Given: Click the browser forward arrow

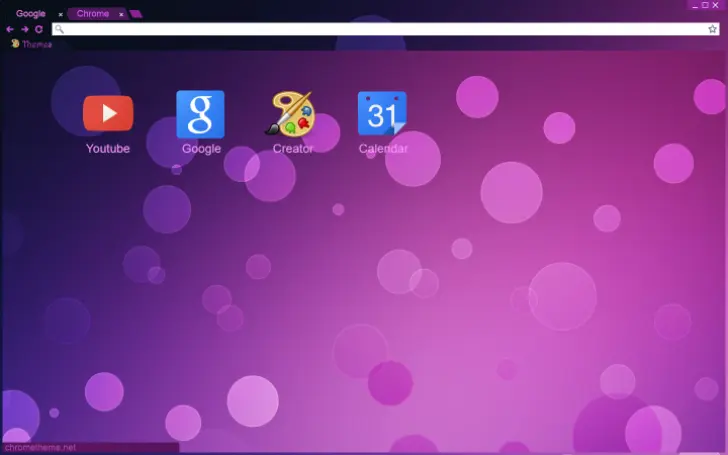Looking at the screenshot, I should (x=24, y=29).
